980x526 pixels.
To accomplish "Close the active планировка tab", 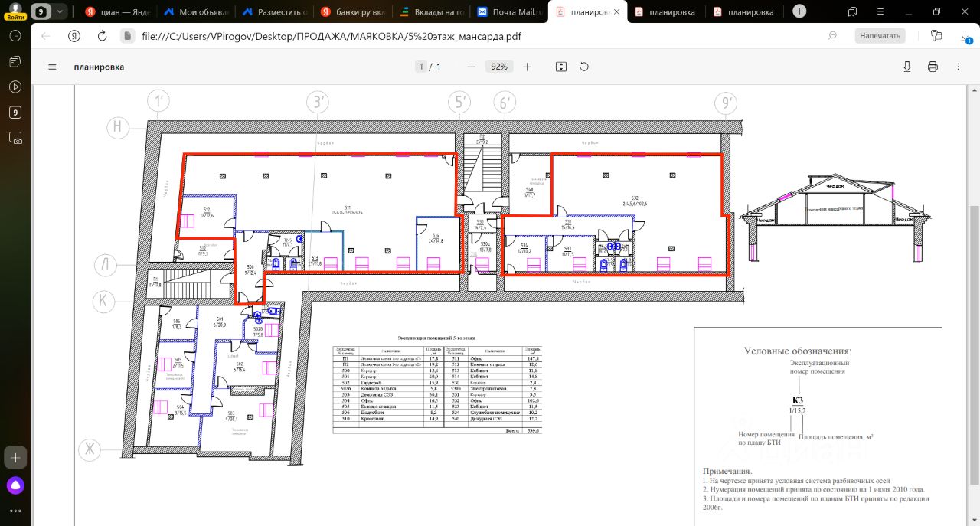I will pyautogui.click(x=617, y=11).
